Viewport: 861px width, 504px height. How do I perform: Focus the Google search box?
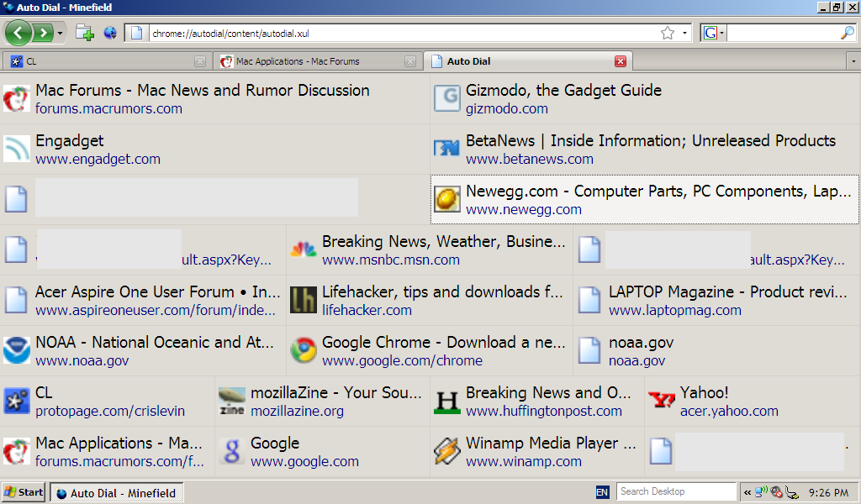[783, 33]
